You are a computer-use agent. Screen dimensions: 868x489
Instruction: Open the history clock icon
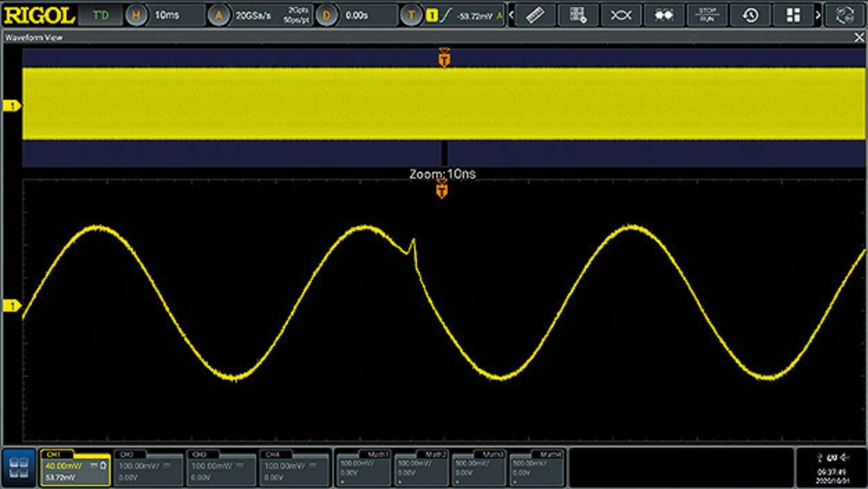[750, 15]
